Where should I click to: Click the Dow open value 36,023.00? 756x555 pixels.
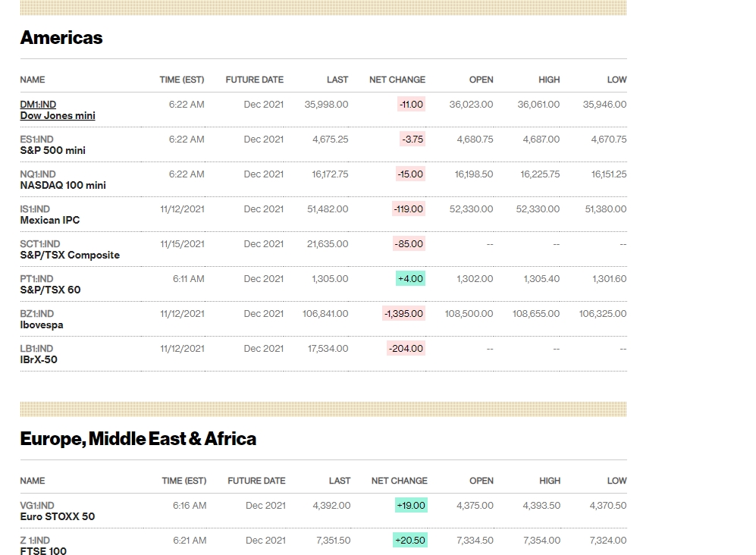(471, 105)
